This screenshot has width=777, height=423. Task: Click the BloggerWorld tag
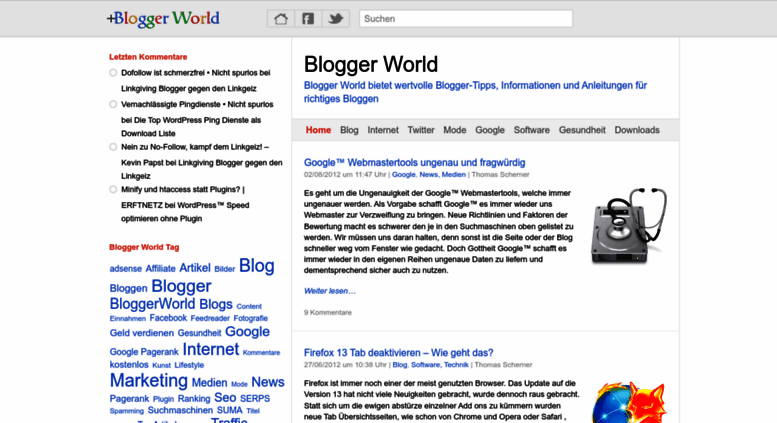pyautogui.click(x=152, y=304)
